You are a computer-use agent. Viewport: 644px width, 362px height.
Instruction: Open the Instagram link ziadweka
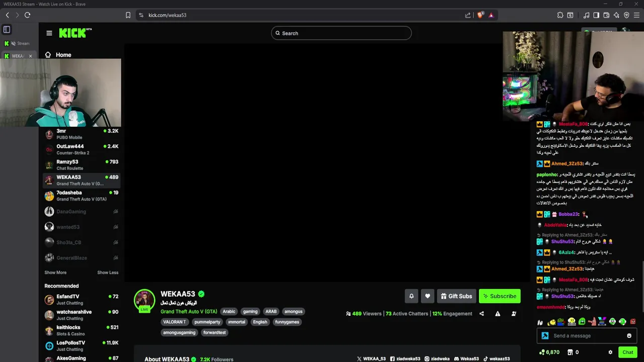[x=437, y=359]
